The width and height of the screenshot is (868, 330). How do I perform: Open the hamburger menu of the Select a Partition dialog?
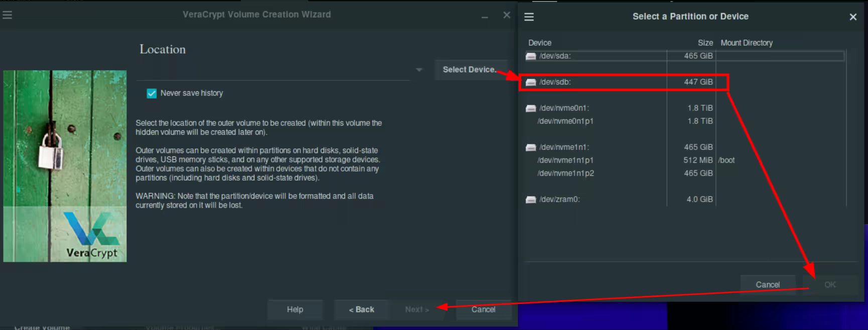529,17
